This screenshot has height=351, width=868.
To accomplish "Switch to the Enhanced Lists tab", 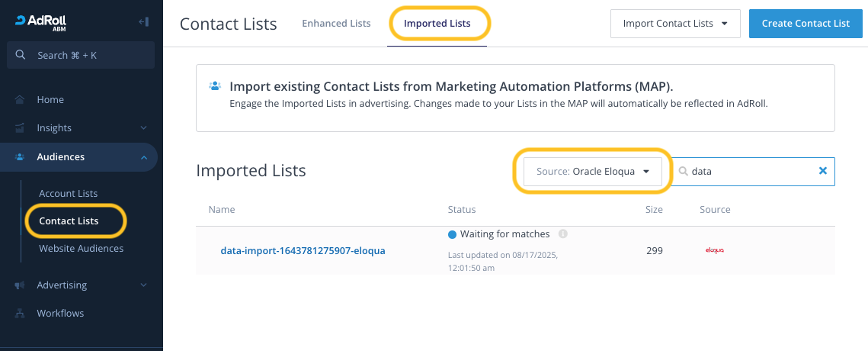I will 336,24.
